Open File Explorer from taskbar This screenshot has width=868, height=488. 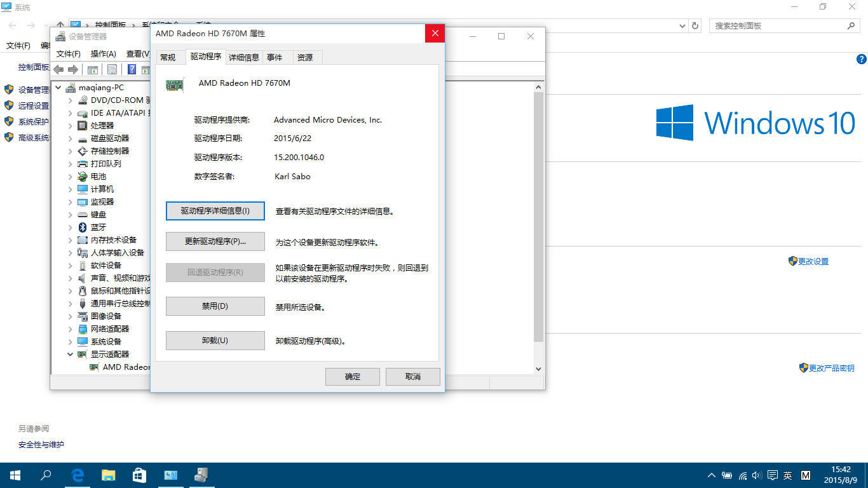(x=109, y=475)
